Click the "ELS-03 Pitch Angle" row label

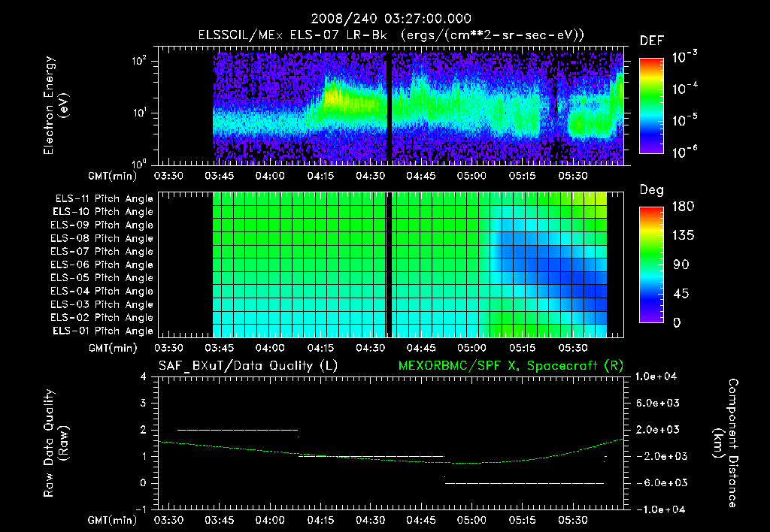(102, 305)
